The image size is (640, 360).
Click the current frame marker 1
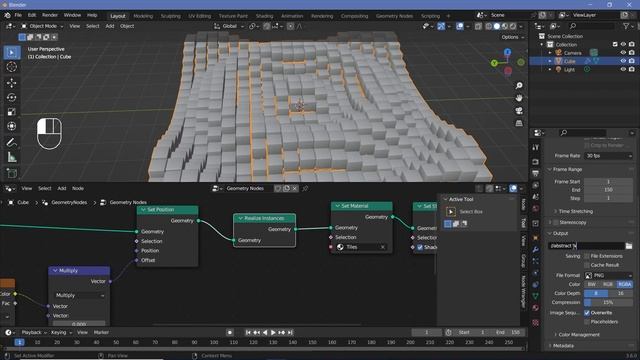[x=19, y=342]
